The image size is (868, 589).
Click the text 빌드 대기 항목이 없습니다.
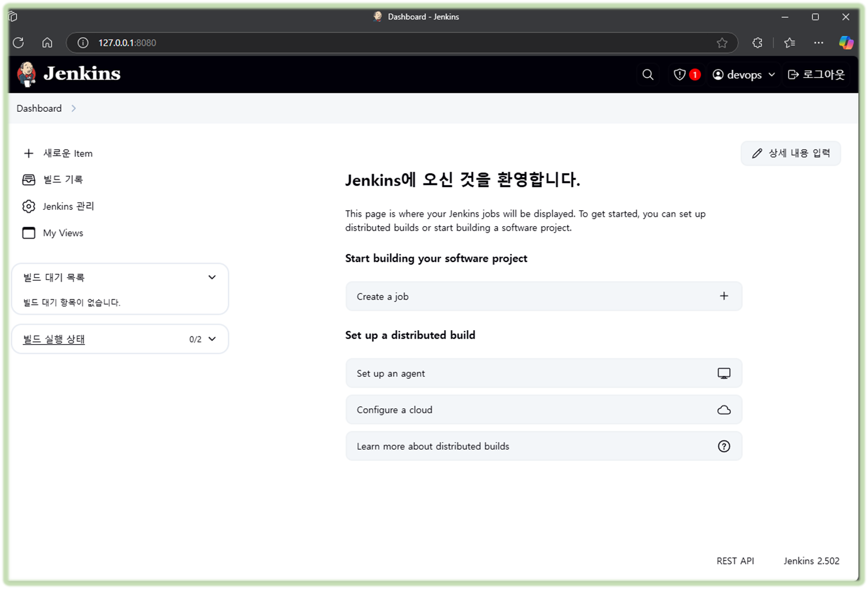point(72,302)
